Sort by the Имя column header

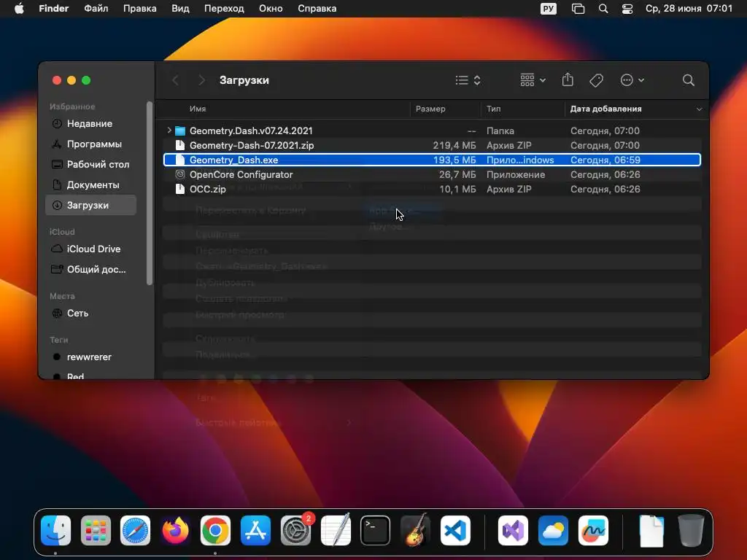198,109
